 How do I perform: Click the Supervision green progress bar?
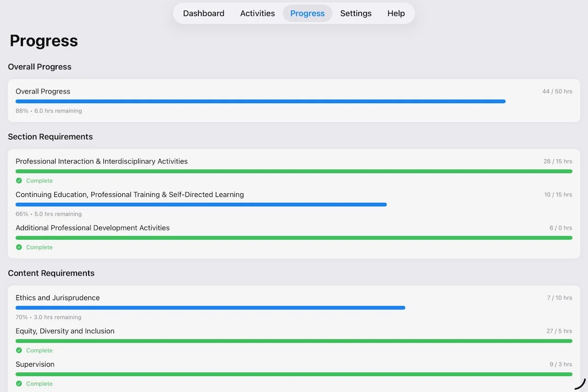[x=294, y=374]
